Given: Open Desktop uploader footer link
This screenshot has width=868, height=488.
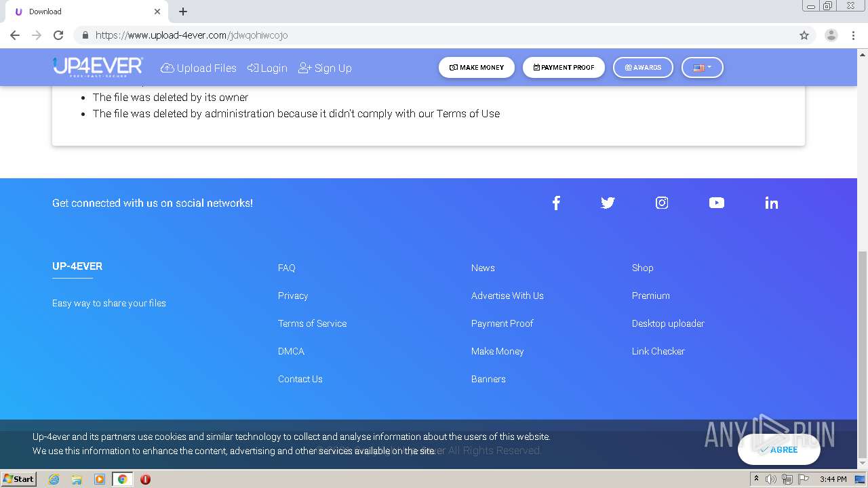Looking at the screenshot, I should 668,323.
